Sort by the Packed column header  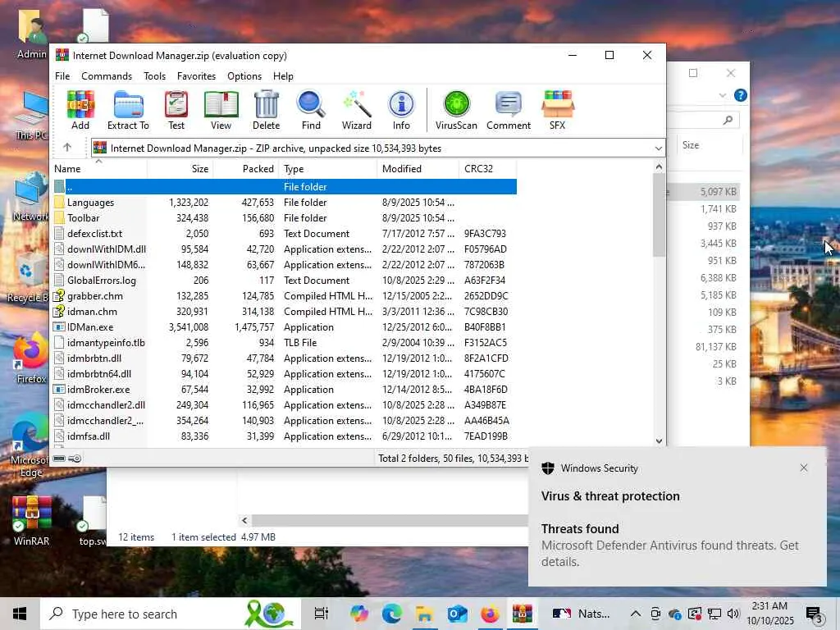(x=246, y=169)
